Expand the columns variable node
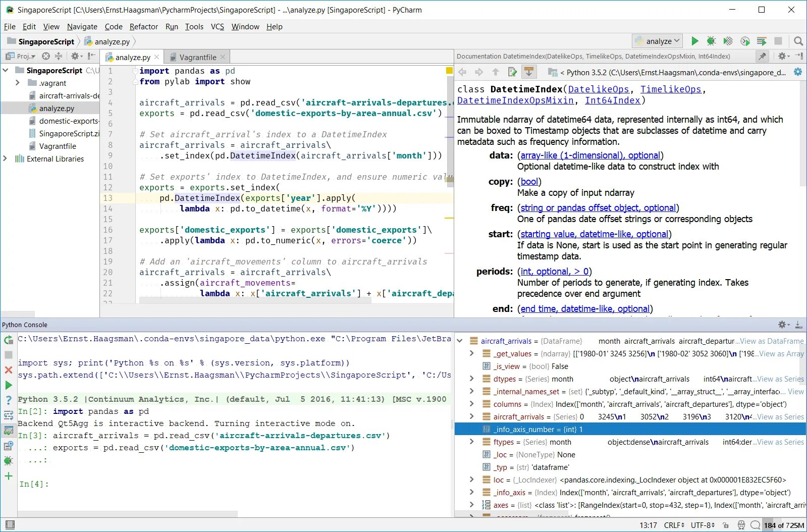Viewport: 807px width, 532px height. click(472, 404)
